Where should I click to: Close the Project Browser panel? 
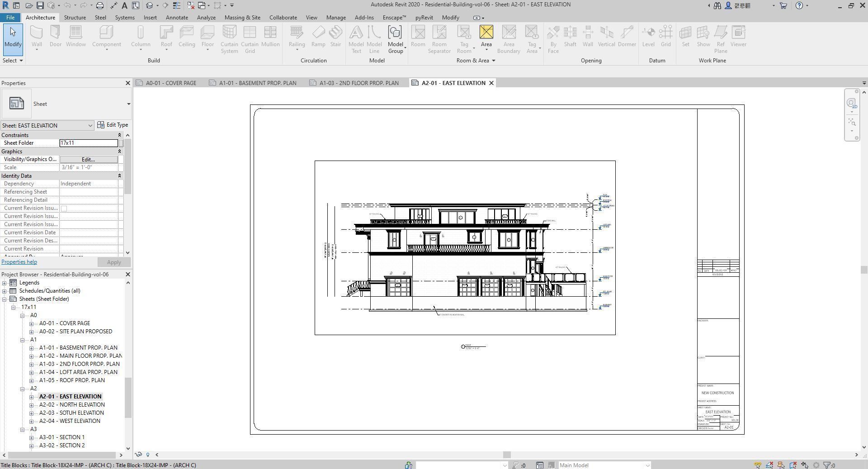127,275
